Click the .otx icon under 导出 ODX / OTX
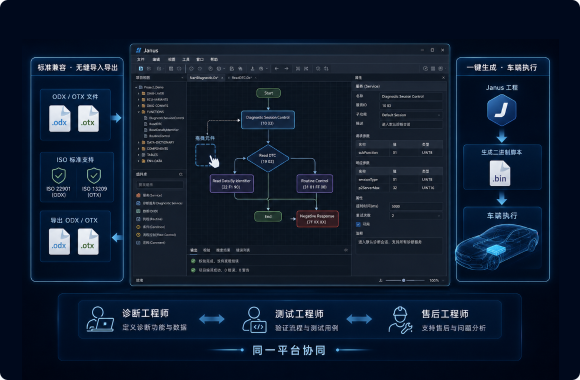 point(88,242)
